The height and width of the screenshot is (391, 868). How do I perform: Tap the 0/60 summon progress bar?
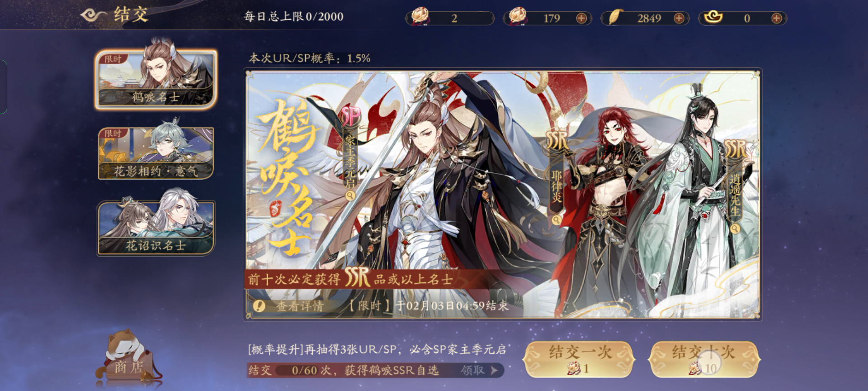[375, 370]
